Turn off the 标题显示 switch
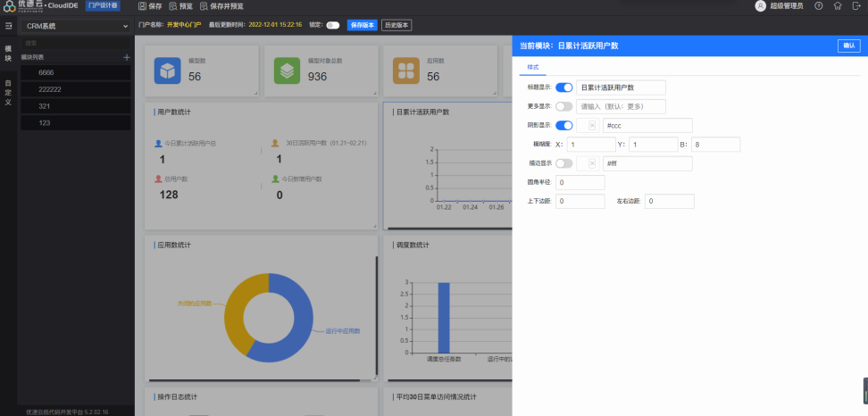The height and width of the screenshot is (416, 868). pyautogui.click(x=564, y=87)
